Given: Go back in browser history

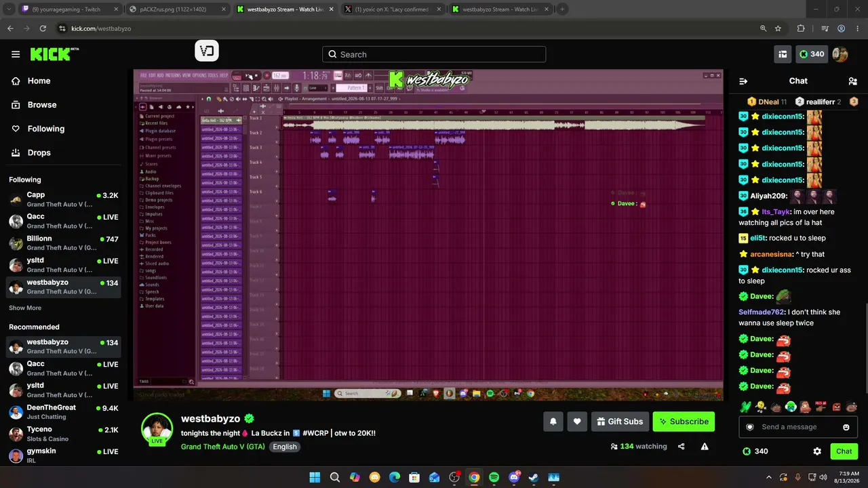Looking at the screenshot, I should click(10, 28).
